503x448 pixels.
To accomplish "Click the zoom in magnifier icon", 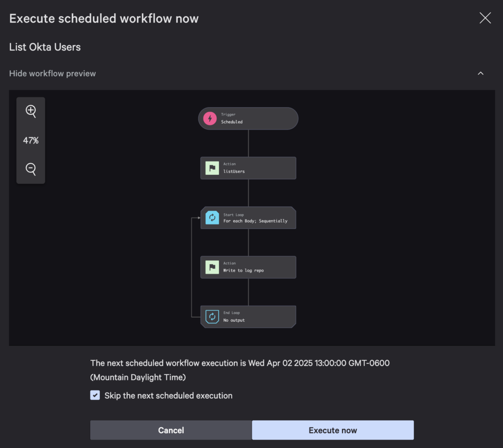I will click(31, 111).
